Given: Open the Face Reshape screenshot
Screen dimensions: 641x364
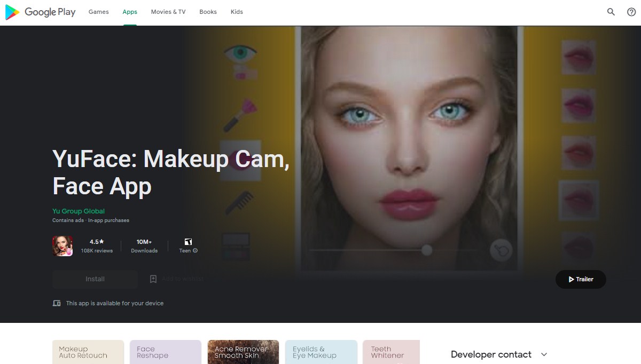Looking at the screenshot, I should (x=166, y=352).
